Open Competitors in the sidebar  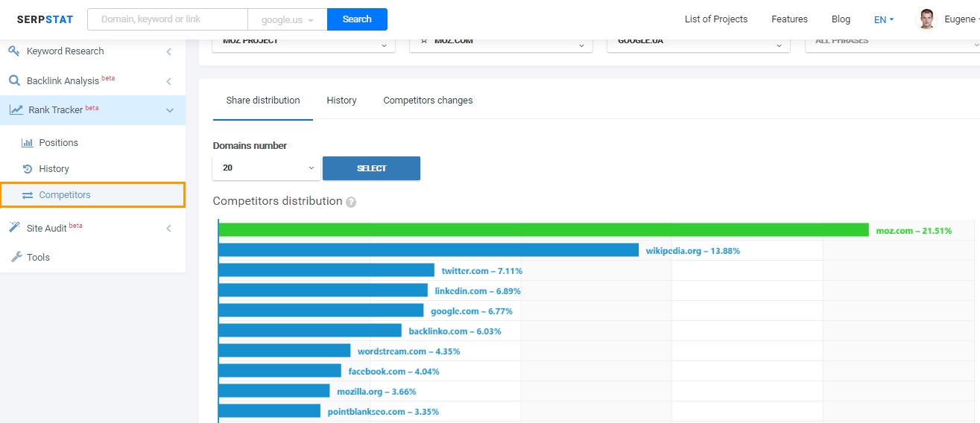(92, 195)
